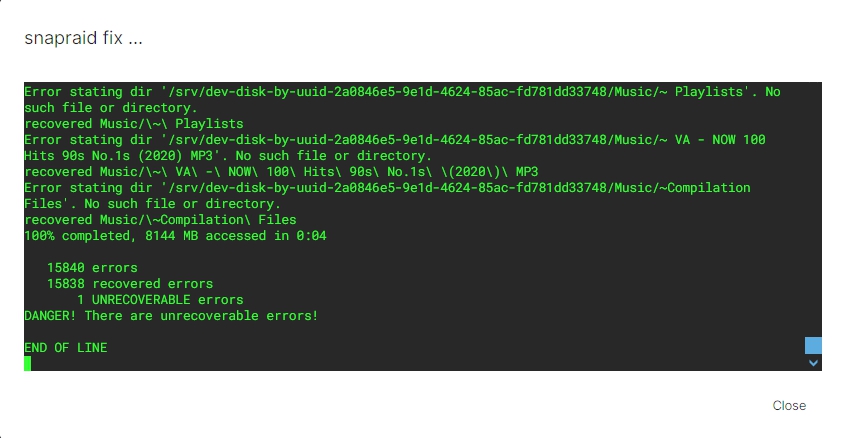This screenshot has height=438, width=844.
Task: Click the 'DANGER! There are unrecoverable errors!' line
Action: click(171, 315)
